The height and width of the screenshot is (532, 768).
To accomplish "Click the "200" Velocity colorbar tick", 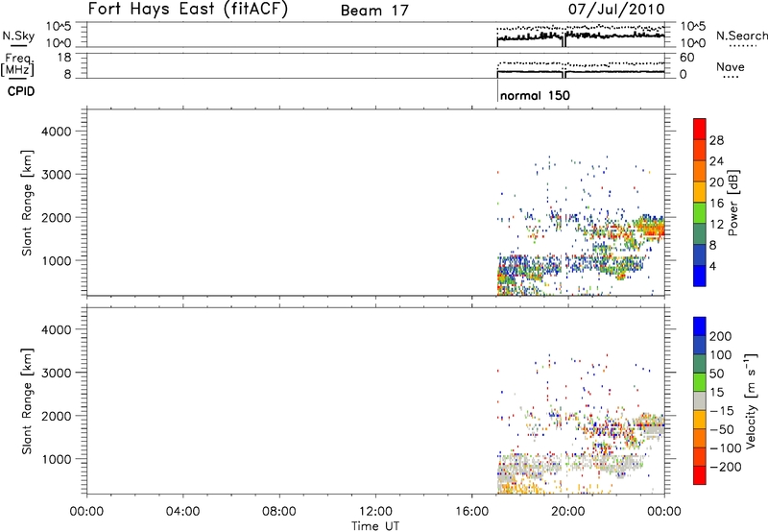I will tap(721, 336).
